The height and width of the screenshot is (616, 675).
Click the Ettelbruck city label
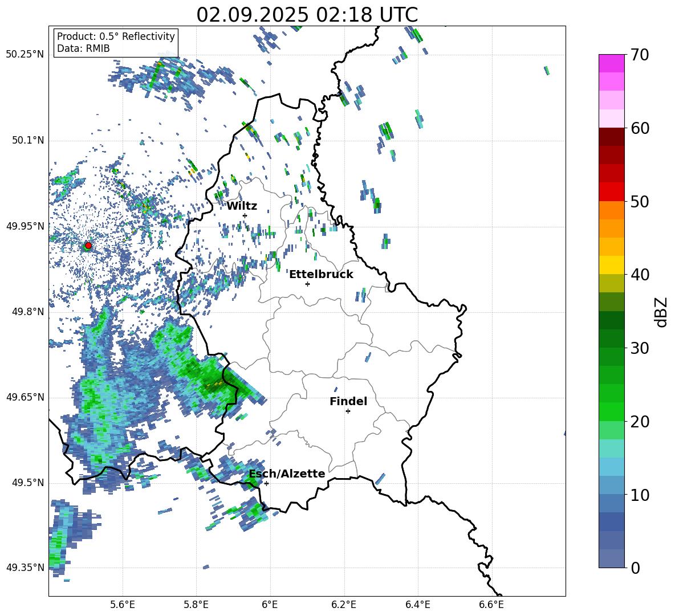point(321,275)
